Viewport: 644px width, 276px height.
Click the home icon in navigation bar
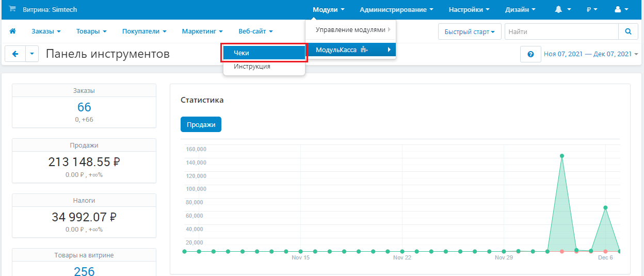12,31
